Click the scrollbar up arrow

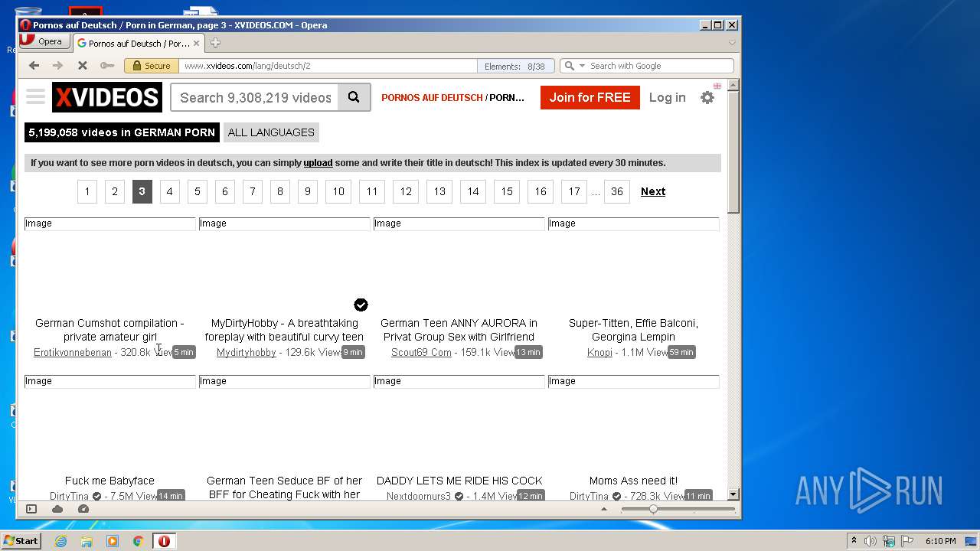733,85
